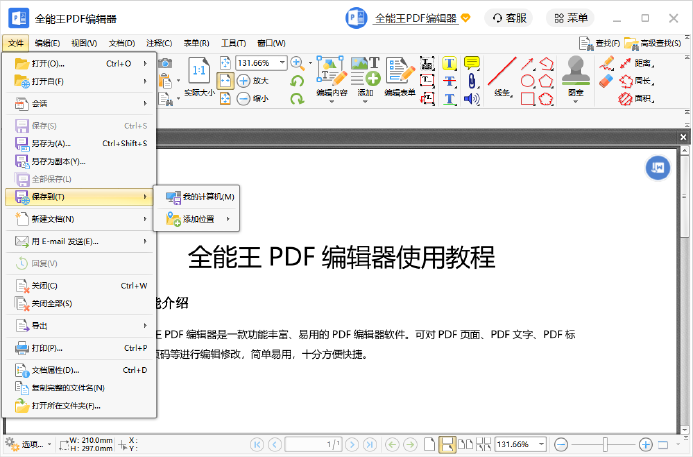693x457 pixels.
Task: Select the 图章 (stamp) tool icon
Action: click(575, 70)
